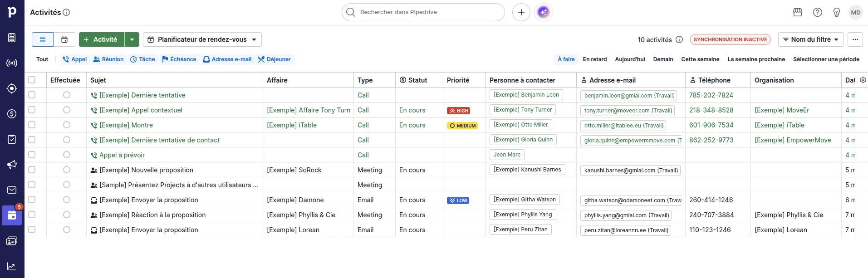Screen dimensions: 868x278
Task: Select the Tout activity type tab
Action: (42, 59)
